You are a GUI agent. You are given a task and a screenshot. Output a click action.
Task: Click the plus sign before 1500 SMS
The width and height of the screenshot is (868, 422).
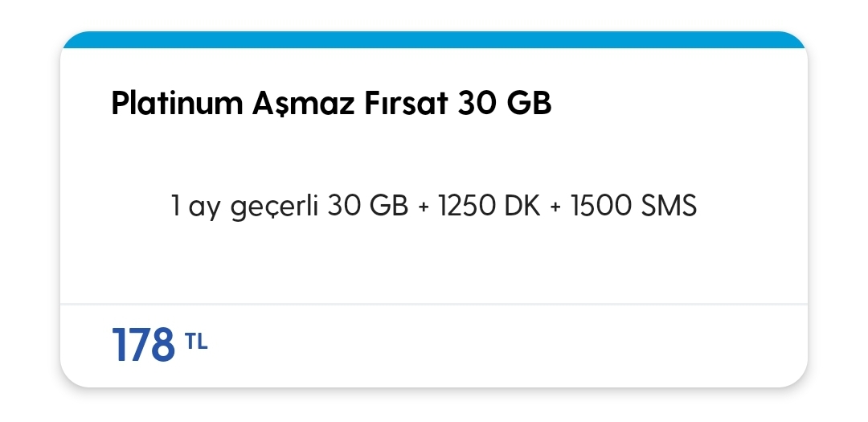[x=556, y=207]
